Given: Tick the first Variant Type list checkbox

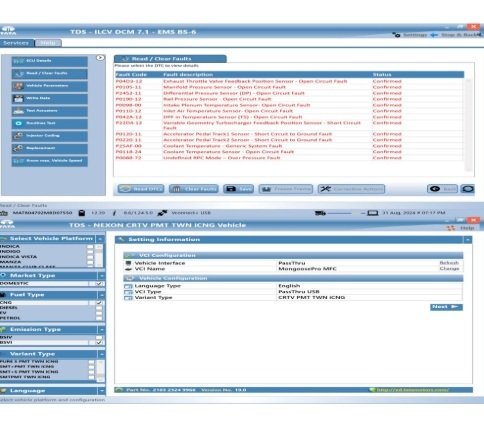Looking at the screenshot, I should click(x=91, y=362).
